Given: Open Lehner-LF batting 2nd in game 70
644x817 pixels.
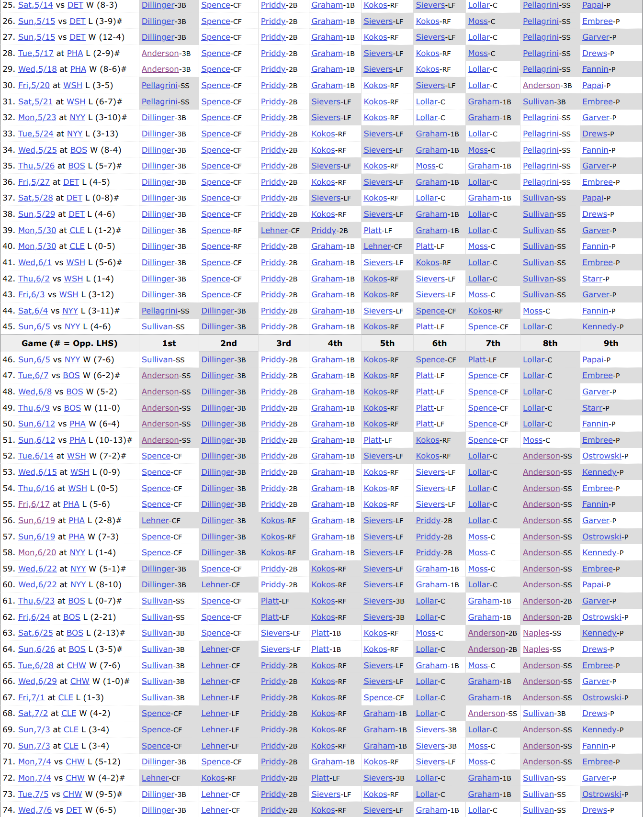Looking at the screenshot, I should (215, 746).
